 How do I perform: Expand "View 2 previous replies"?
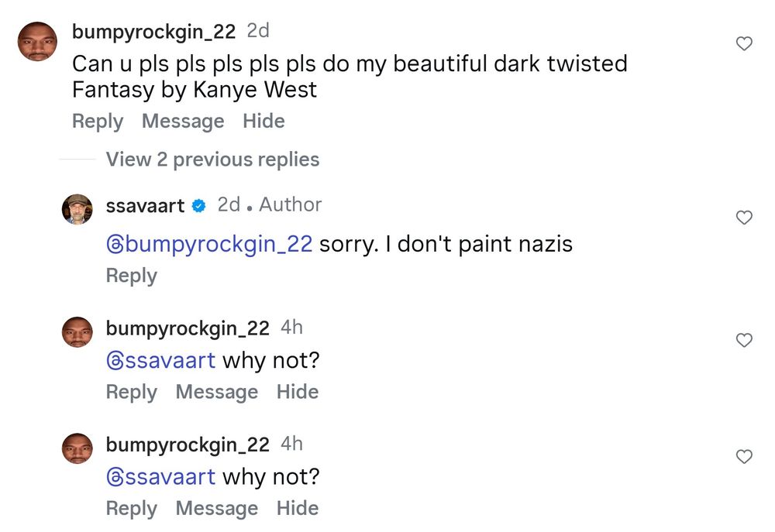(212, 160)
